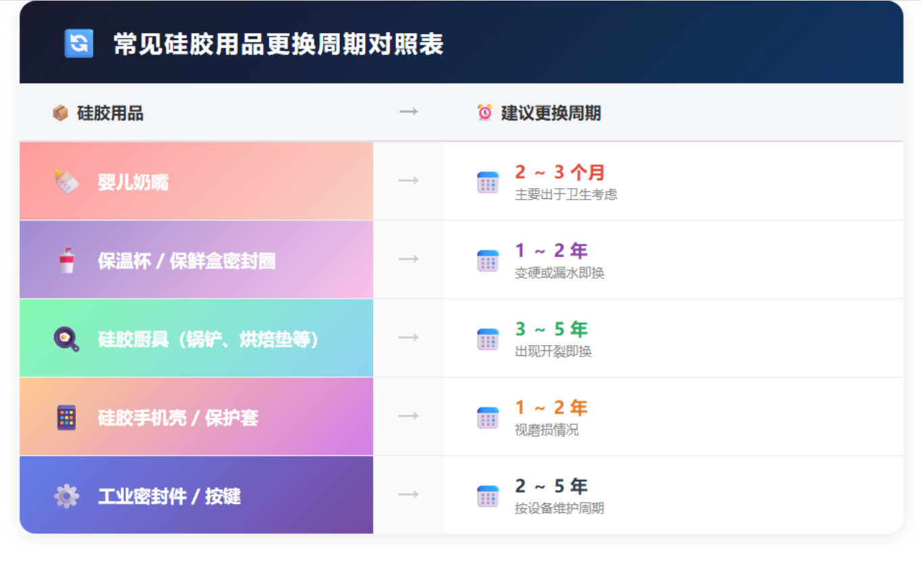Screen dimensions: 921x588
Task: Click the red 2 ~ 3 个月 value
Action: click(x=559, y=173)
